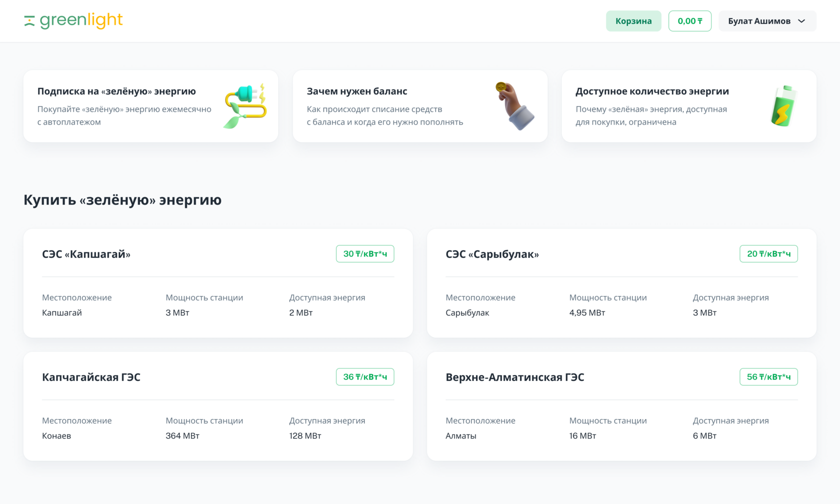Image resolution: width=840 pixels, height=504 pixels.
Task: Select the СЭС «Капшагай» station title
Action: click(86, 254)
